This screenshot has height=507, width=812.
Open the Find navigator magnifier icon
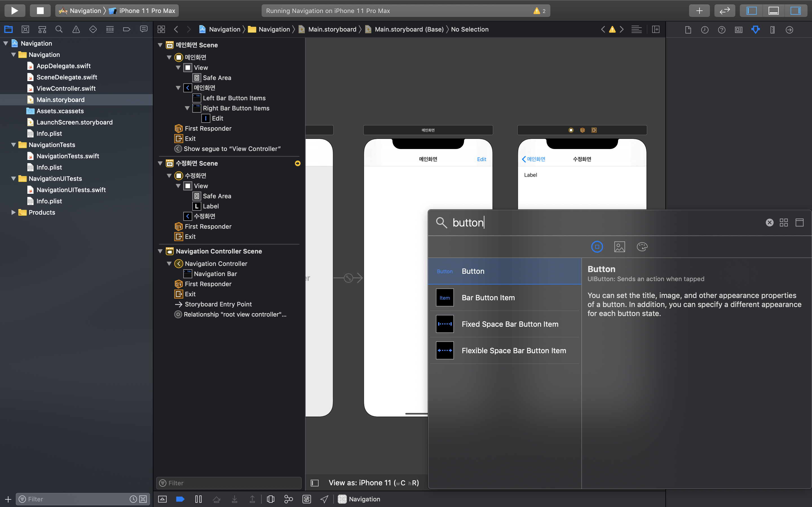tap(59, 30)
